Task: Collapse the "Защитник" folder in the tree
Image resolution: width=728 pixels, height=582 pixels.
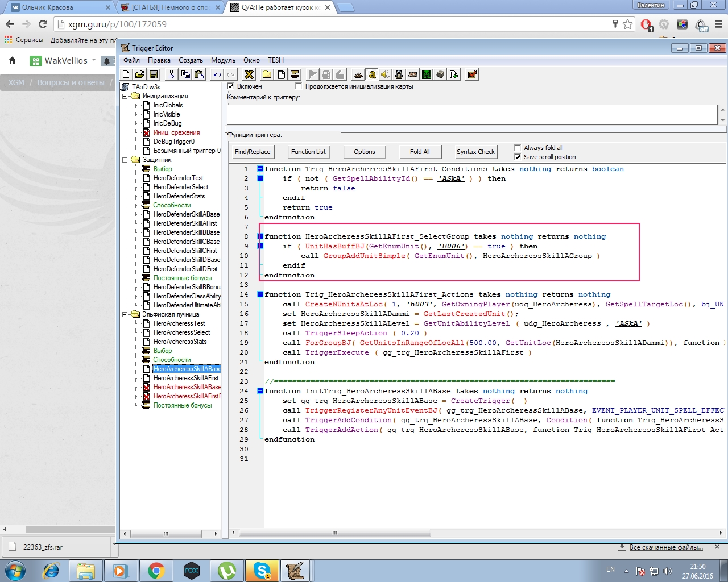Action: (125, 160)
